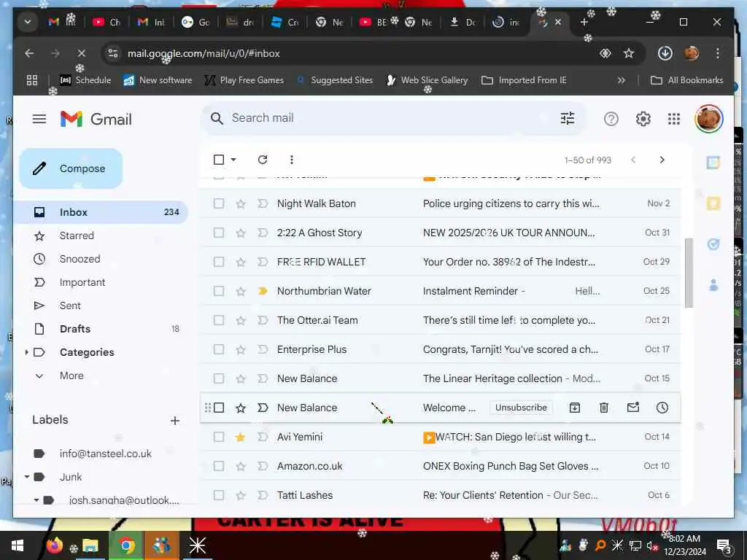Go back to previous page
Viewport: 747px width, 560px height.
29,53
